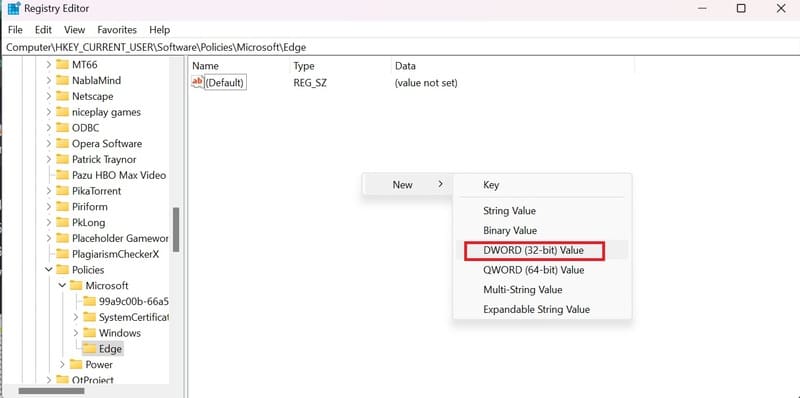Click the (value not set) data cell

pos(426,82)
